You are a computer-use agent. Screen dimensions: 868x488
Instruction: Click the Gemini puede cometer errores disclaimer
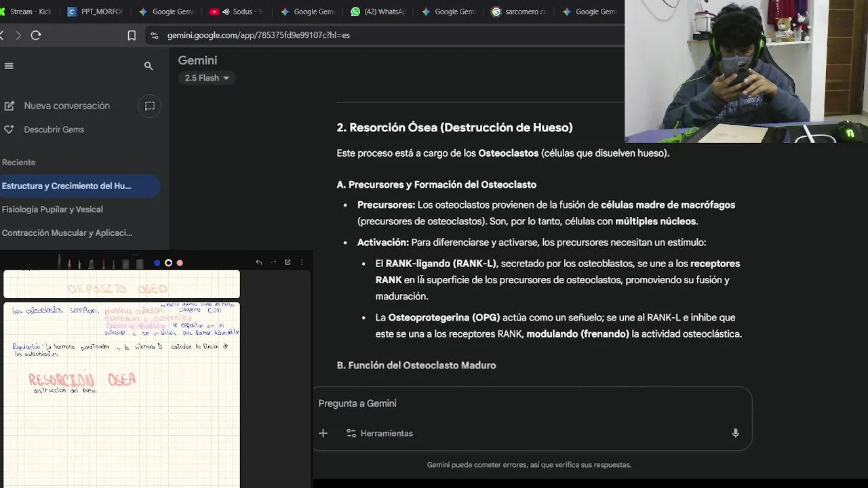529,465
